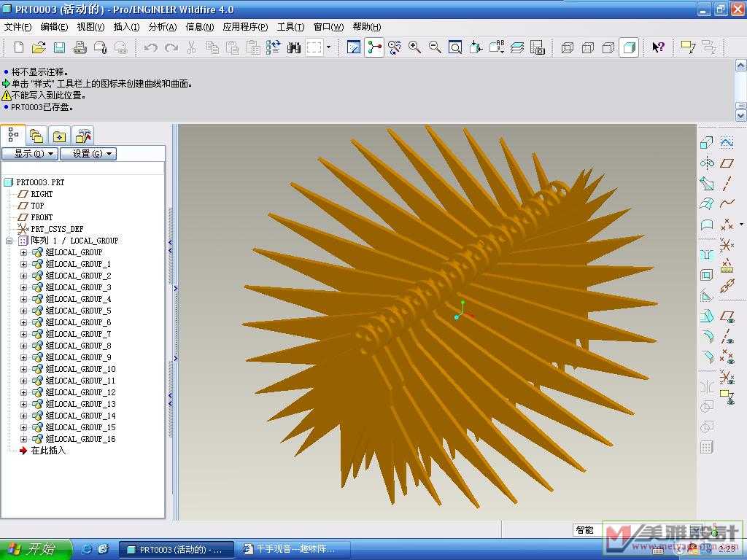
Task: Click the Zoom In magnifier icon
Action: click(x=414, y=47)
